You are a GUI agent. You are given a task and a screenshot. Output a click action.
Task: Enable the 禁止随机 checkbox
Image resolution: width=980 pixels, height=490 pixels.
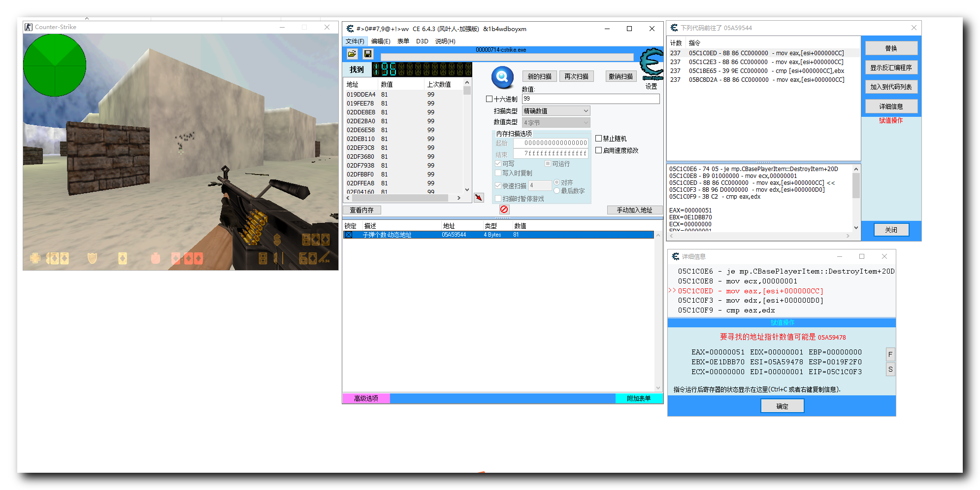click(x=598, y=139)
